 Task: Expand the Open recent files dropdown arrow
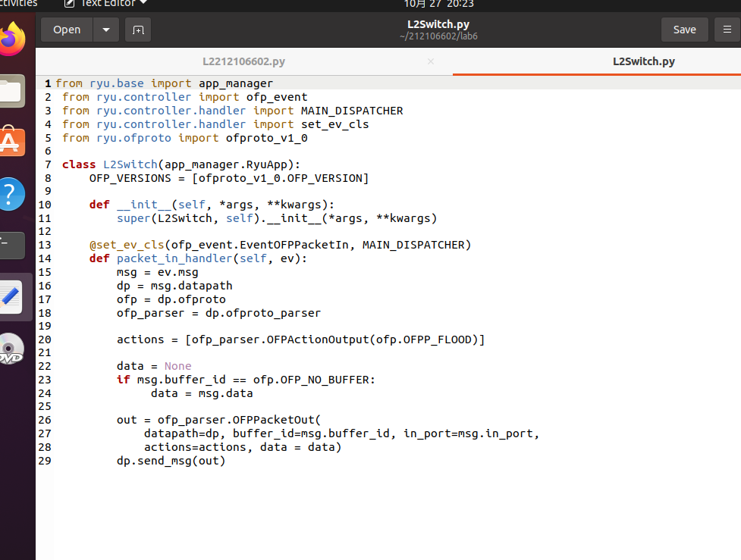coord(106,30)
